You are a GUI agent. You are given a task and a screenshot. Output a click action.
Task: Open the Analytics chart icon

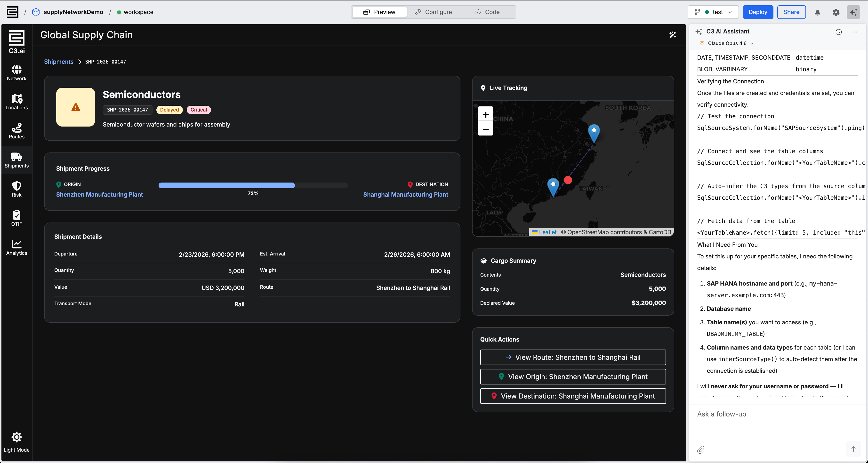point(16,247)
